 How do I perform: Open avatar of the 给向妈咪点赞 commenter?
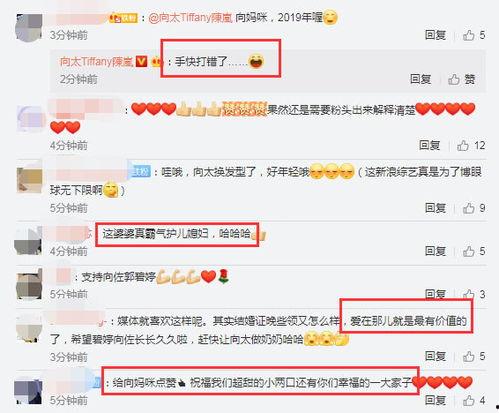[28, 390]
